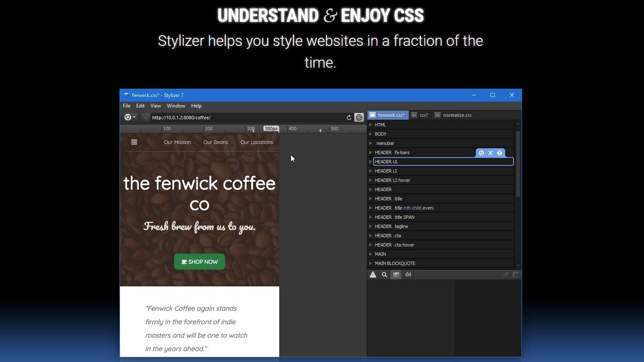Switch to the css? tab
Image resolution: width=644 pixels, height=362 pixels.
pyautogui.click(x=420, y=115)
